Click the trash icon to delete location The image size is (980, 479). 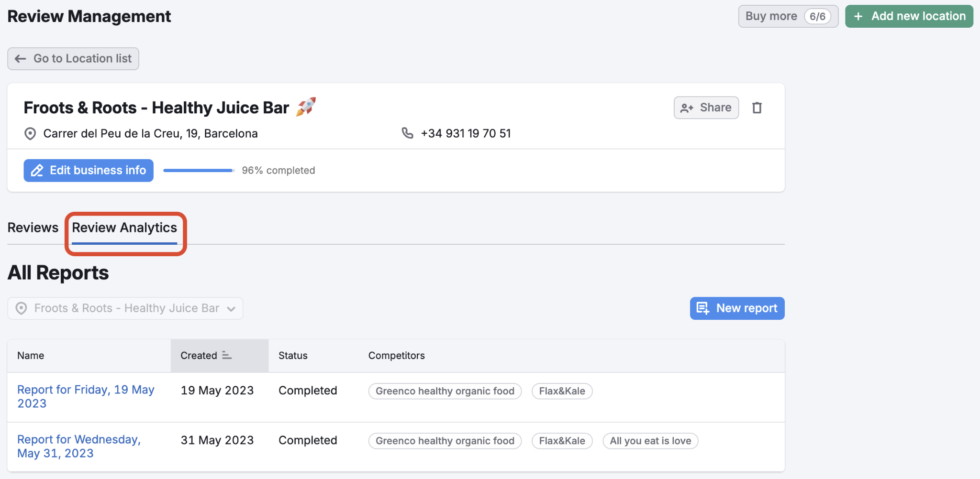coord(757,108)
